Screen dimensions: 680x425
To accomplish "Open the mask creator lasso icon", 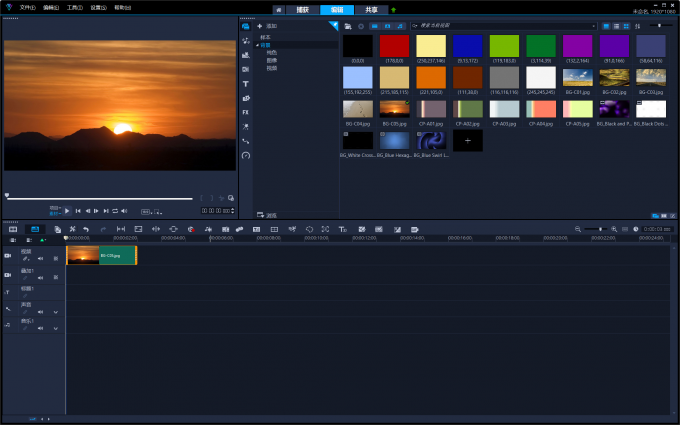I will [309, 229].
